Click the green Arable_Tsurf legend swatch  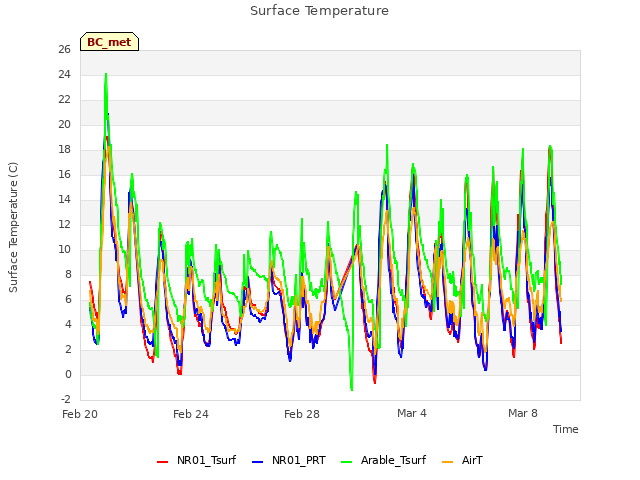point(346,462)
